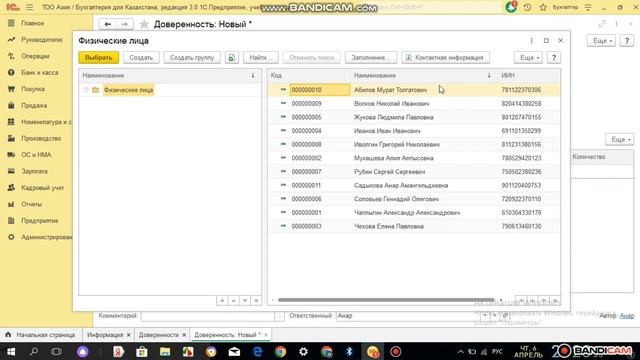Switch to Начальная страница tab
Screen dimensions: 640x360
(x=41, y=335)
